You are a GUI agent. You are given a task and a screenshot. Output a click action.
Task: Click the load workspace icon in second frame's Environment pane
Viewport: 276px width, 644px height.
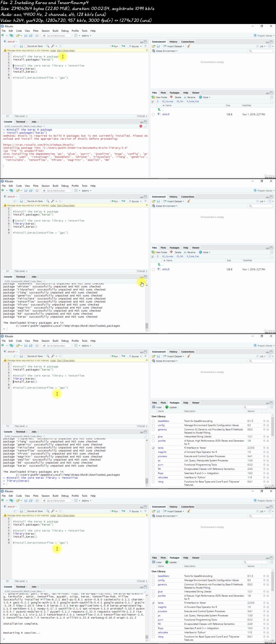tap(153, 201)
